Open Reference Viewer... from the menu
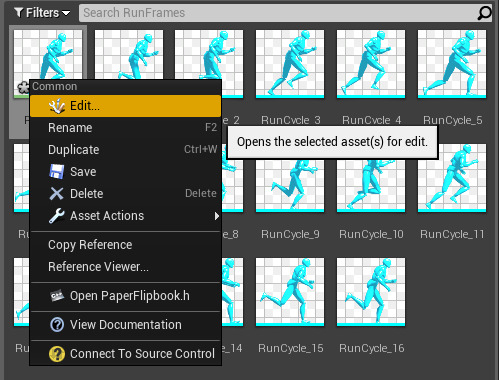The image size is (499, 380). pyautogui.click(x=125, y=267)
